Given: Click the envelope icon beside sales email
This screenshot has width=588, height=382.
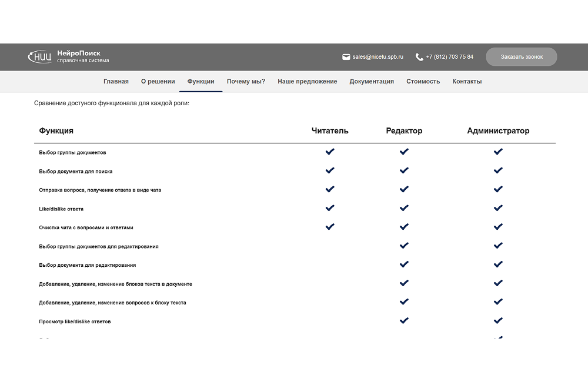Looking at the screenshot, I should pos(346,57).
